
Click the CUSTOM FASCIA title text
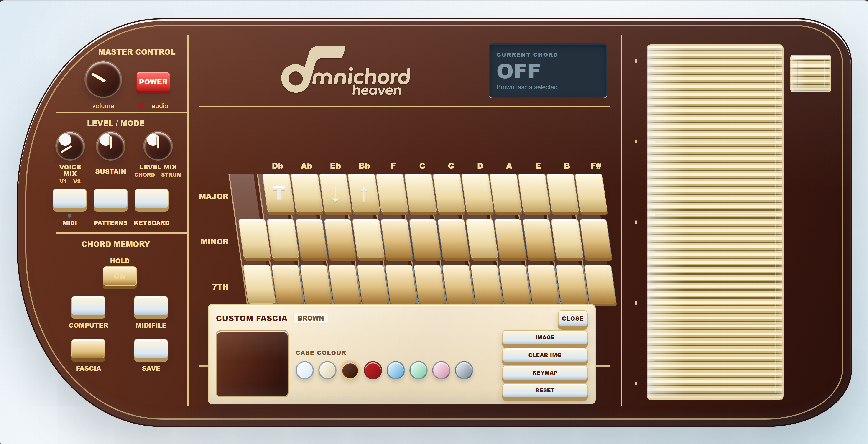coord(251,318)
